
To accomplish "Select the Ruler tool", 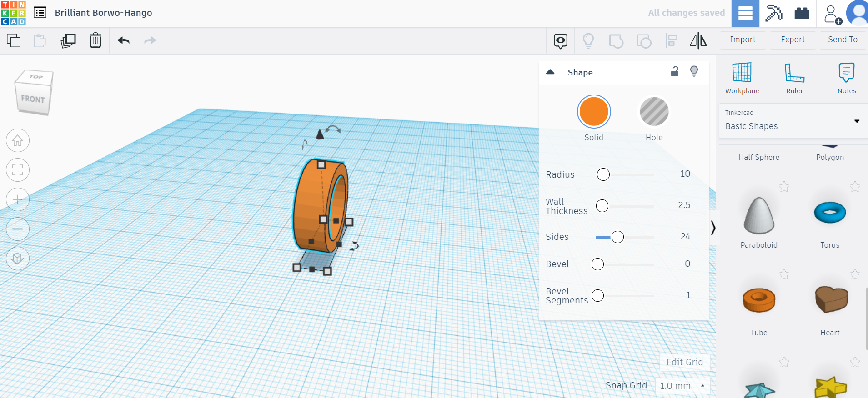I will point(795,78).
